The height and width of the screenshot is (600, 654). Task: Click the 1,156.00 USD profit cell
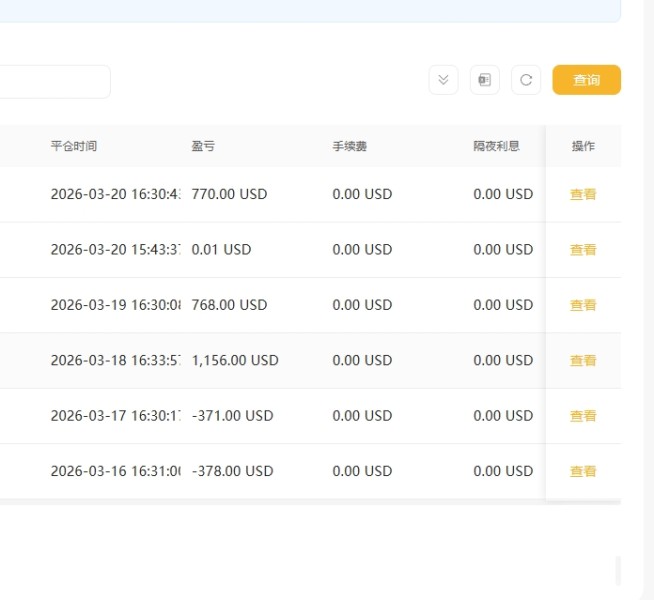[x=235, y=360]
